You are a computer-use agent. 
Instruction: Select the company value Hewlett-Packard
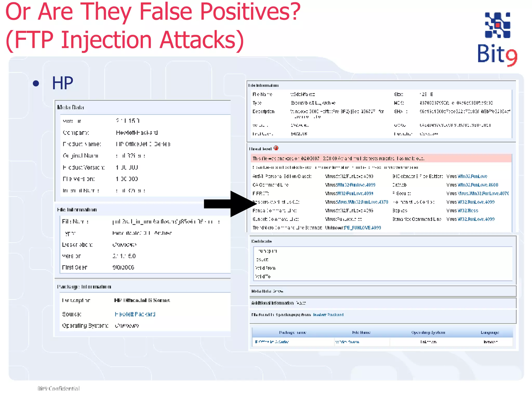click(137, 132)
